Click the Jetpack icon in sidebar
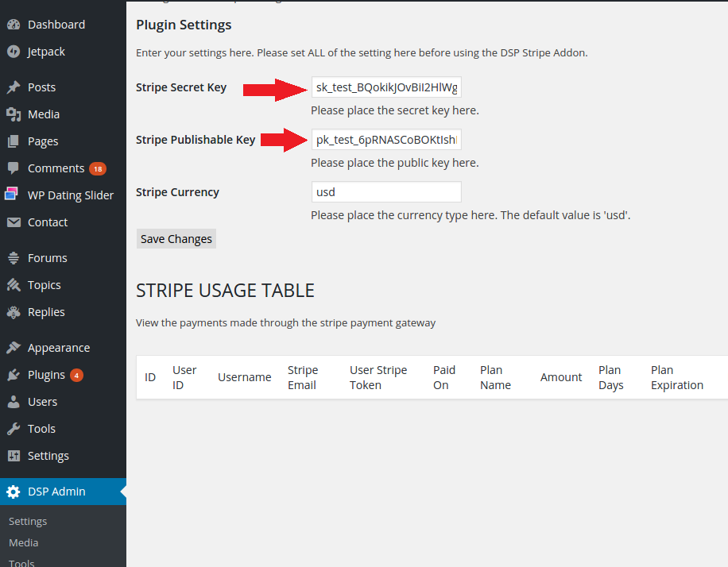The image size is (728, 567). [14, 52]
